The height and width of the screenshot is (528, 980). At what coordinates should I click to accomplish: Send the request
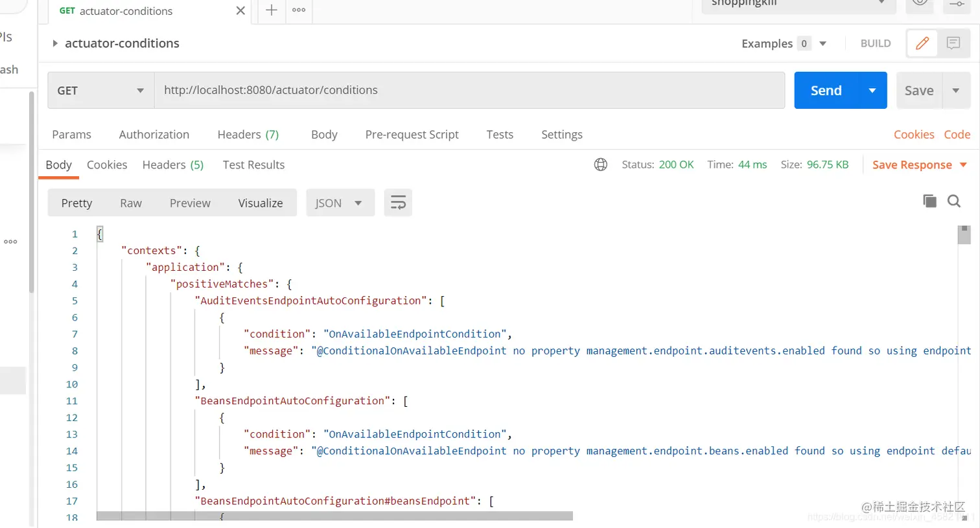[826, 90]
